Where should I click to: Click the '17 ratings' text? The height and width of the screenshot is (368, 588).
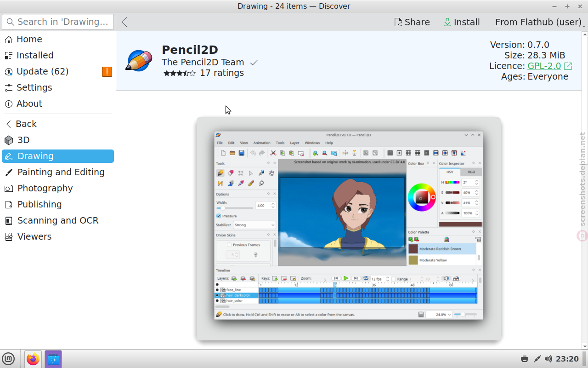pyautogui.click(x=222, y=73)
